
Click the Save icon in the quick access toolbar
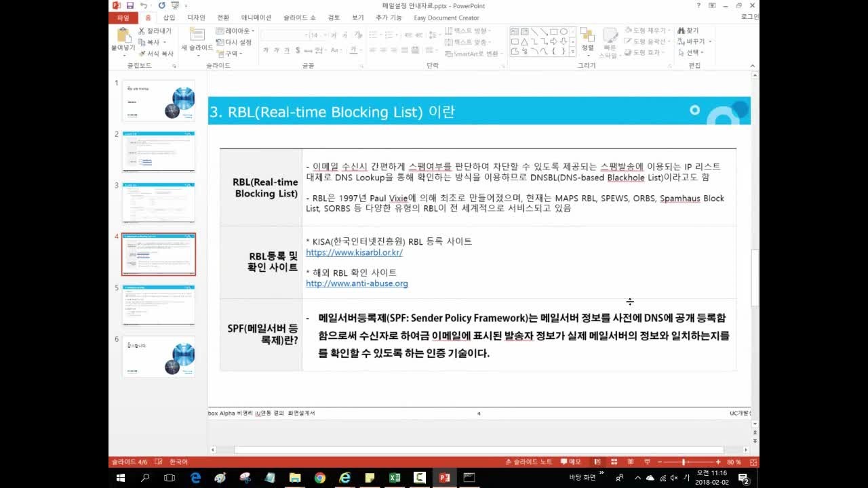[130, 5]
